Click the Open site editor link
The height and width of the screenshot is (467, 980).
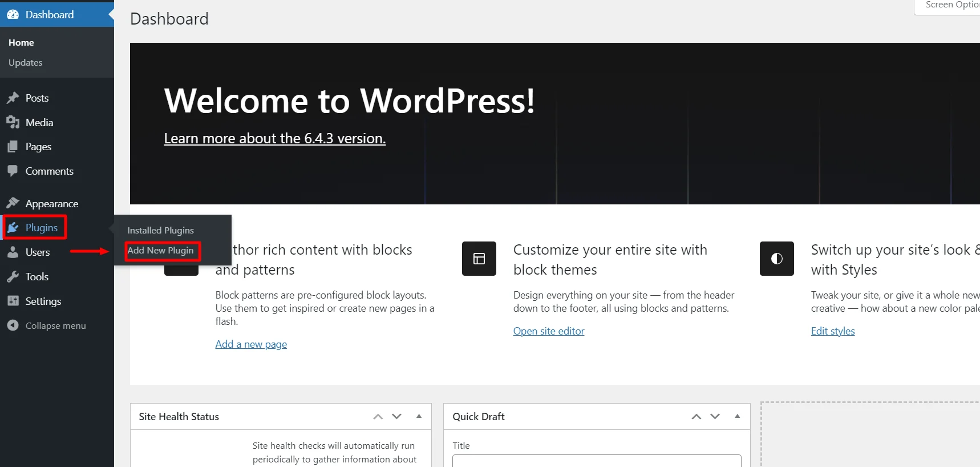click(549, 331)
